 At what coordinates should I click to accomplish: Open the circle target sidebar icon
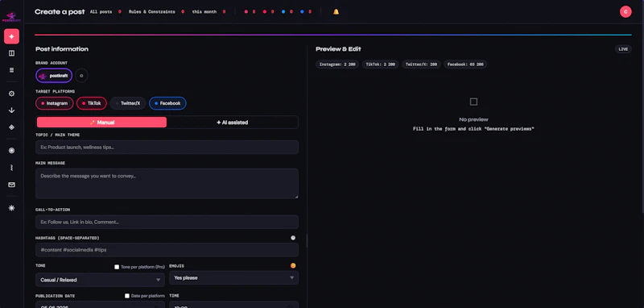point(11,151)
